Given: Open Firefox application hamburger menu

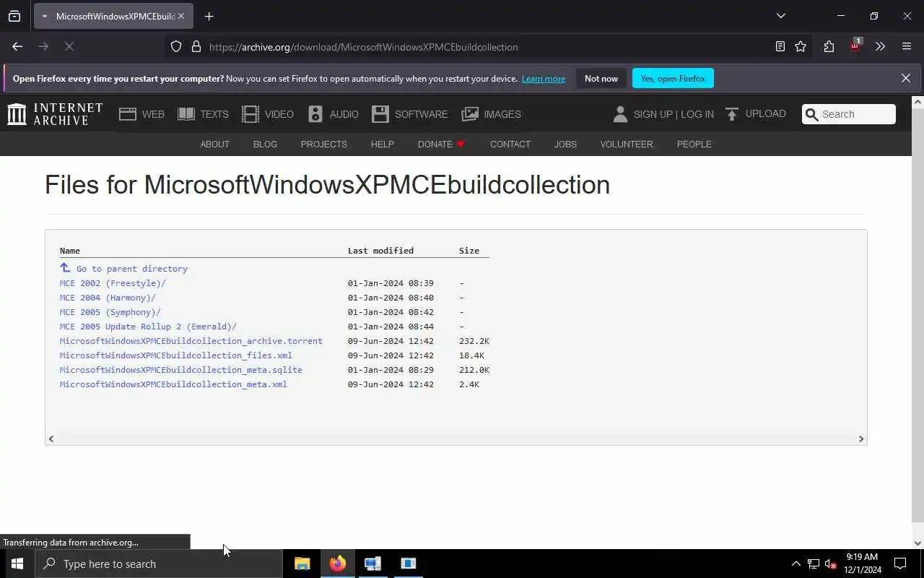Looking at the screenshot, I should 907,46.
